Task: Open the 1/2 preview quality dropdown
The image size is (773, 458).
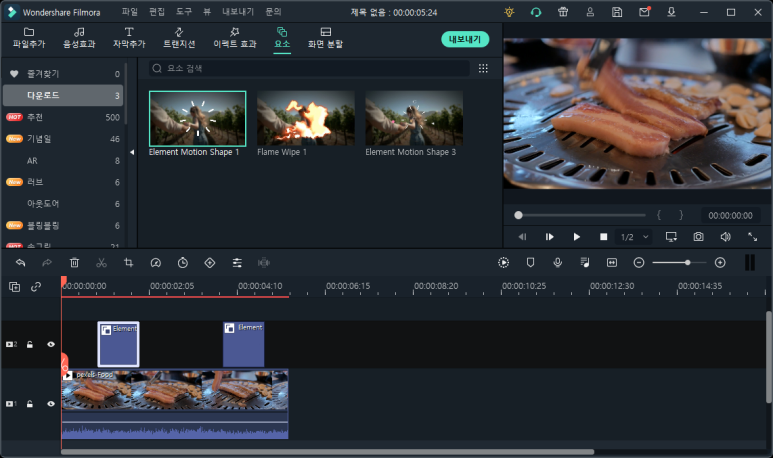Action: pos(634,237)
